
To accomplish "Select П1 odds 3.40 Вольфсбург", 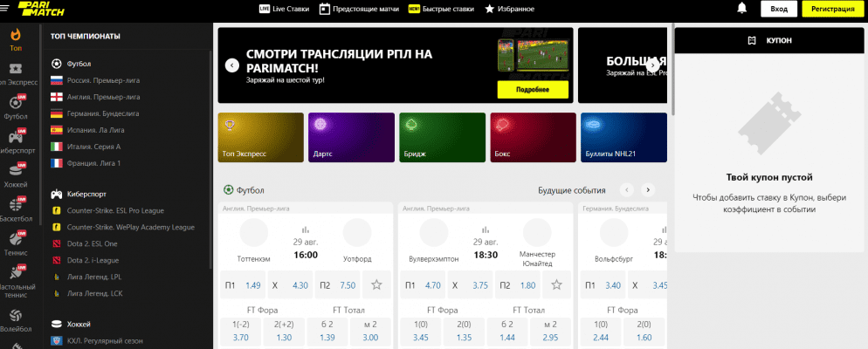I will tap(603, 284).
